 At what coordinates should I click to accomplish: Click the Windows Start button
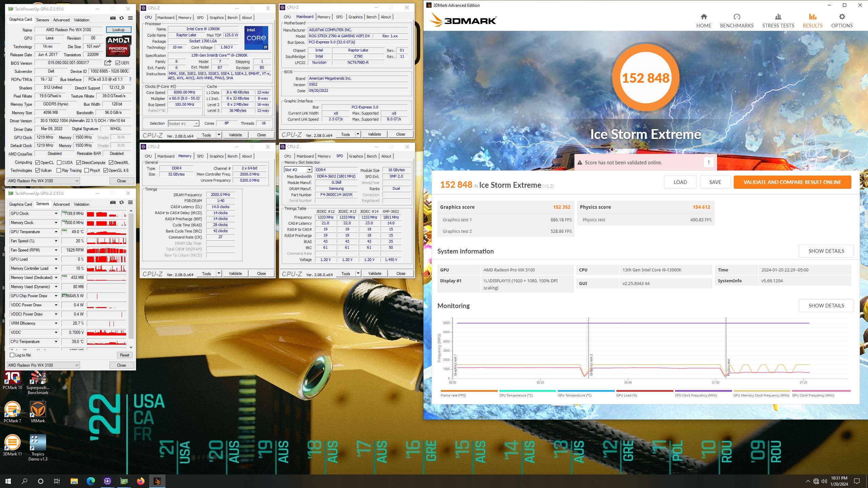[x=8, y=481]
